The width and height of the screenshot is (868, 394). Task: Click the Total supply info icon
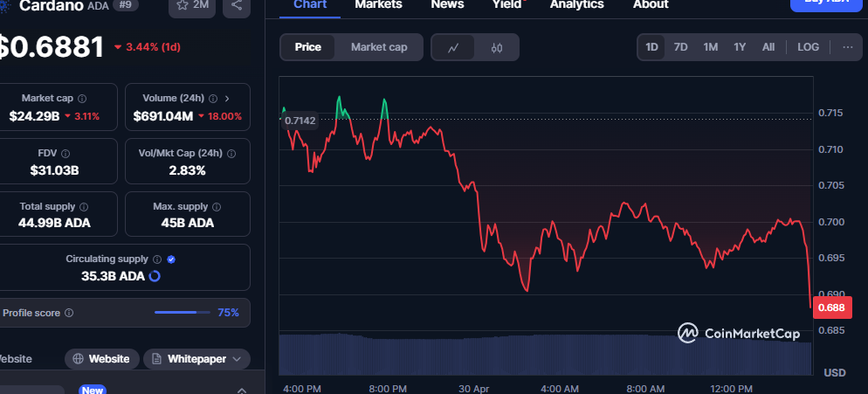click(x=84, y=207)
